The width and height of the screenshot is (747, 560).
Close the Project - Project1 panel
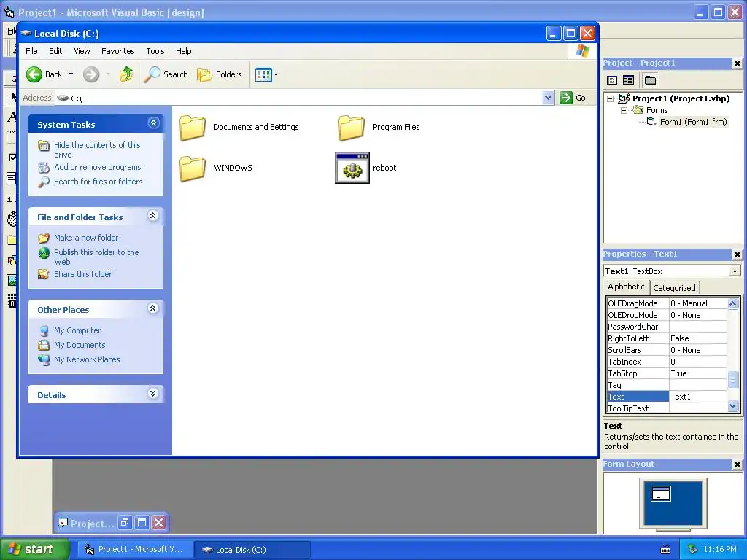point(737,63)
